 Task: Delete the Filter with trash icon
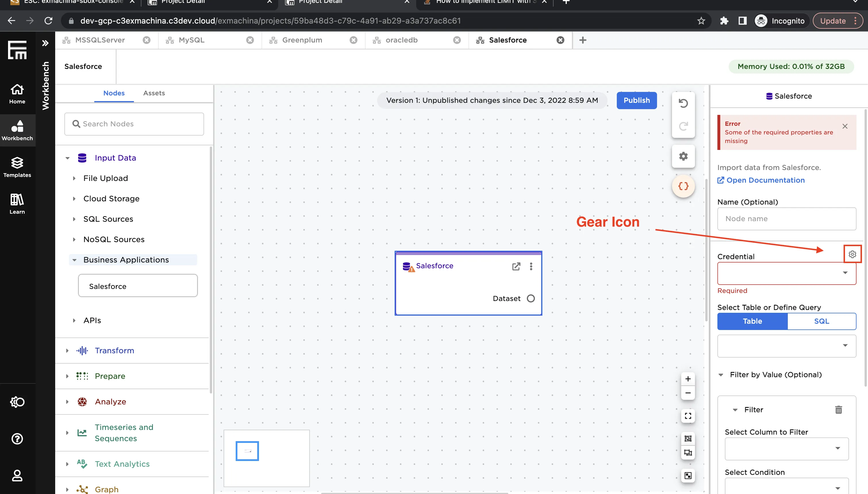pyautogui.click(x=838, y=410)
